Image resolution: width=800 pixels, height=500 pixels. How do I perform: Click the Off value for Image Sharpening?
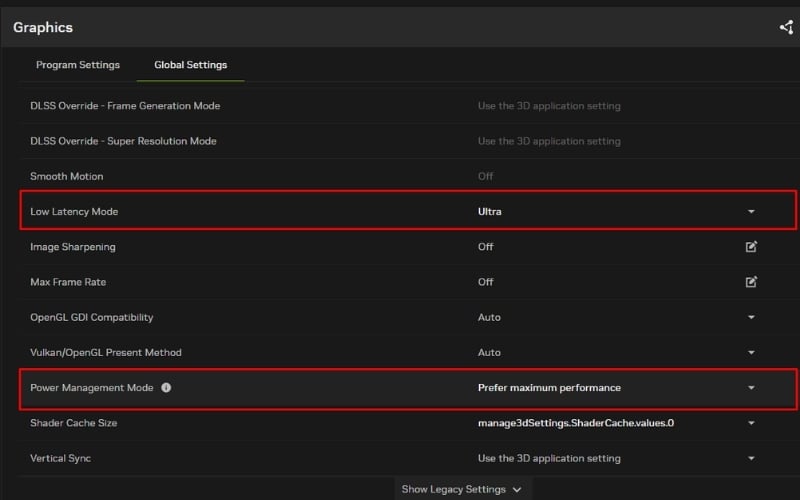(x=485, y=247)
